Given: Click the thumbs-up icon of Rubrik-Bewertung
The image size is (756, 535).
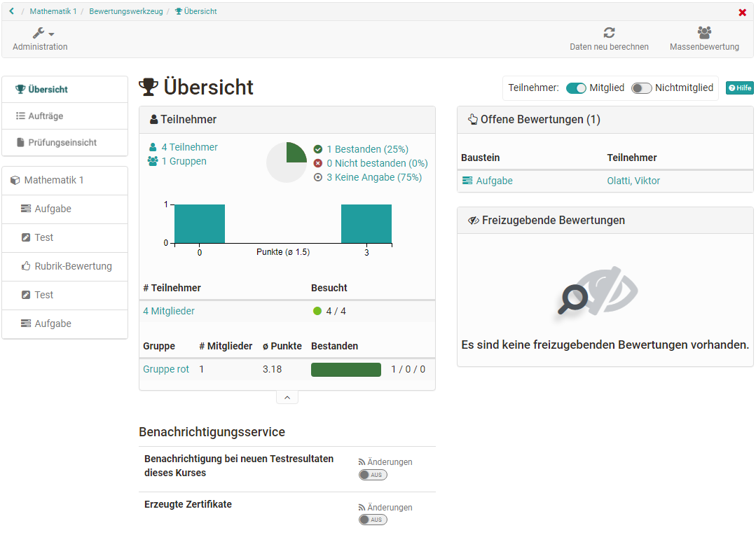Looking at the screenshot, I should coord(26,266).
